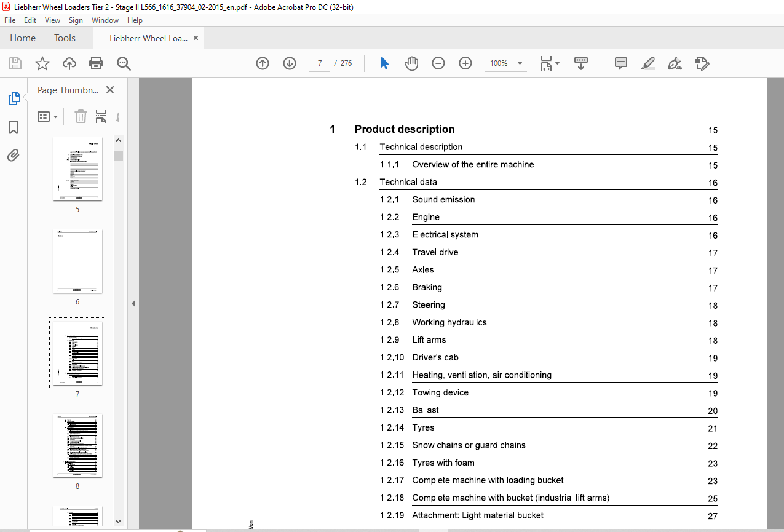This screenshot has width=784, height=532.
Task: Collapse the navigation pane with arrow
Action: [133, 303]
